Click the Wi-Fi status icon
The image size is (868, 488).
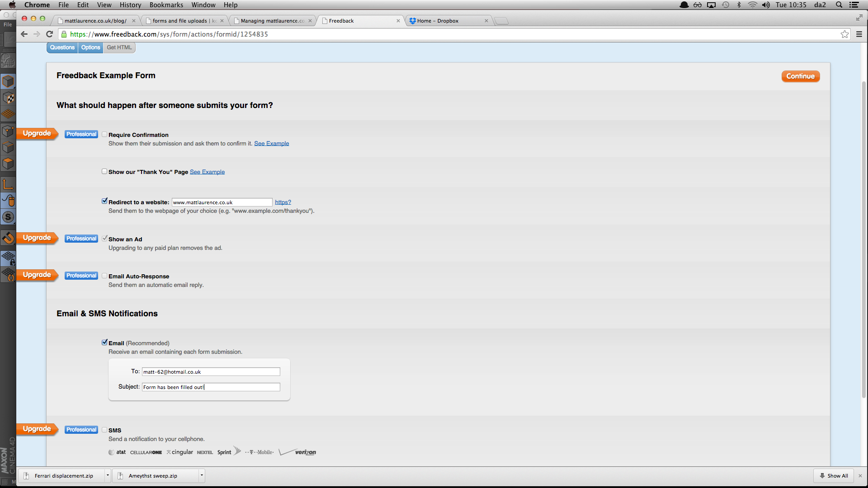(752, 5)
